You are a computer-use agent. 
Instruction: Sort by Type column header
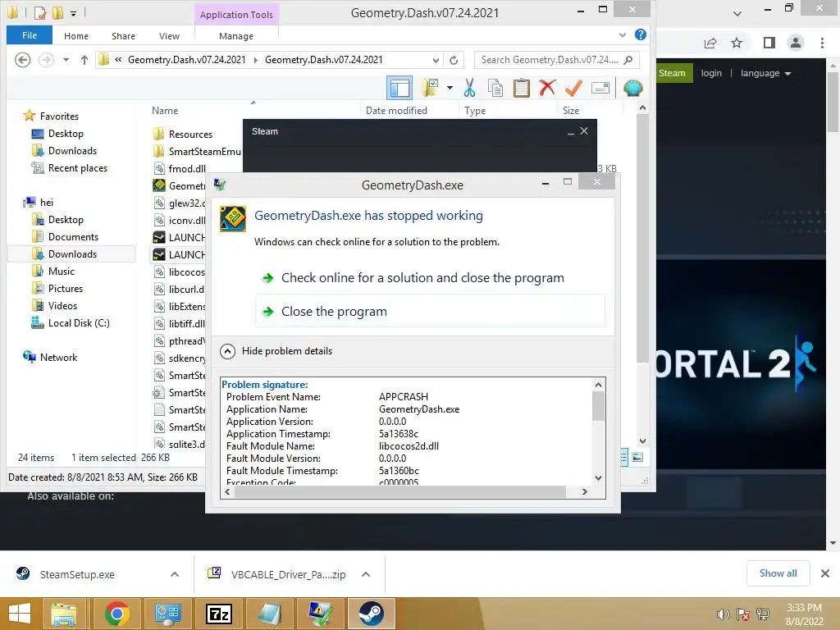coord(475,111)
